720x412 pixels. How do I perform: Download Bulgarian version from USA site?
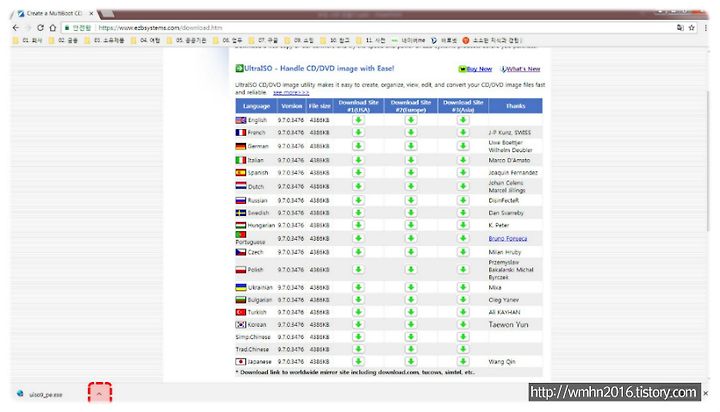click(x=359, y=299)
